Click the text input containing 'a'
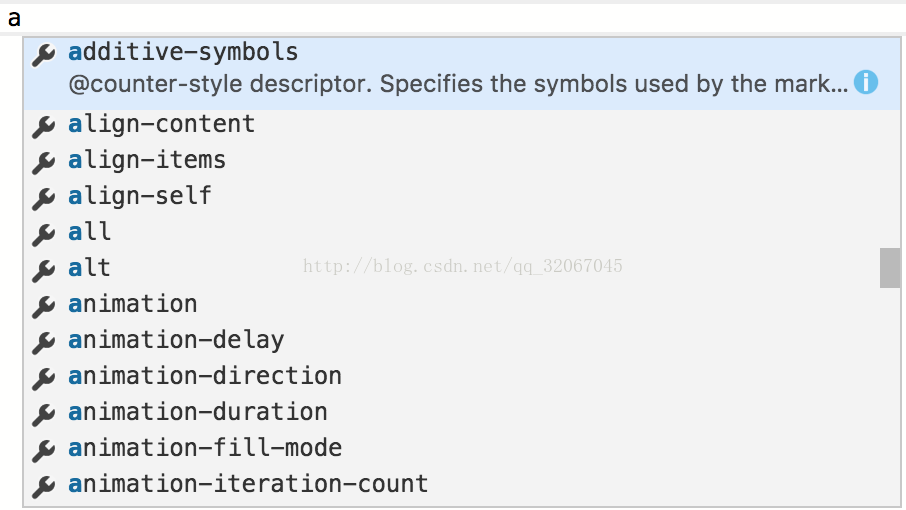906x510 pixels. click(453, 18)
